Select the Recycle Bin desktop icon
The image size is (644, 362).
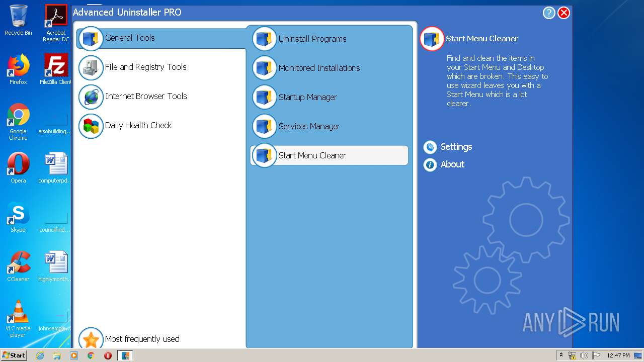coord(18,20)
